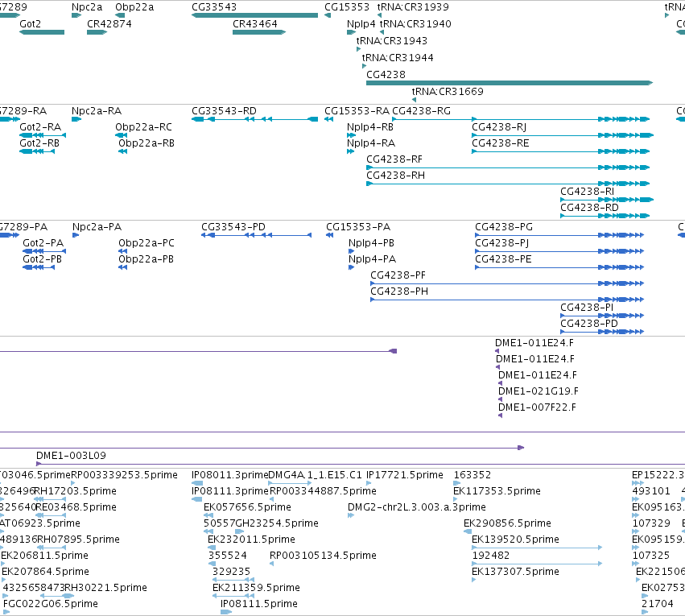The width and height of the screenshot is (685, 616).
Task: Open the tRNA:CR31669 label
Action: tap(448, 91)
